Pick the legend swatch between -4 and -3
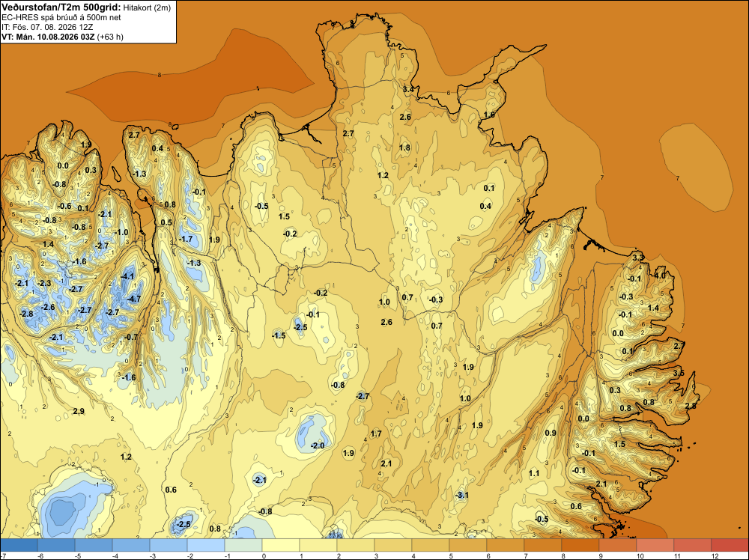This screenshot has width=749, height=560. pyautogui.click(x=131, y=545)
